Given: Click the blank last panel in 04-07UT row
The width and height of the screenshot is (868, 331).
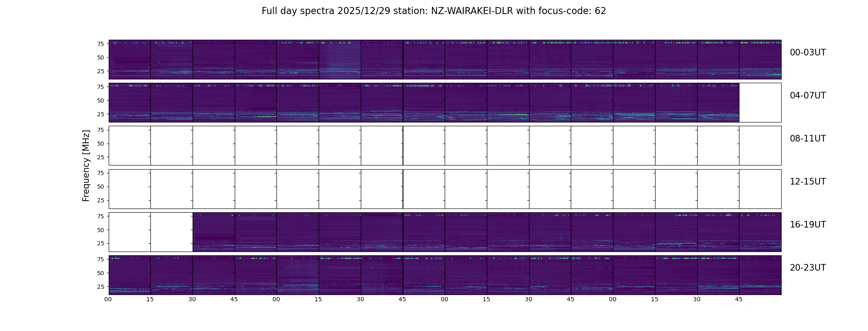Looking at the screenshot, I should coord(760,103).
